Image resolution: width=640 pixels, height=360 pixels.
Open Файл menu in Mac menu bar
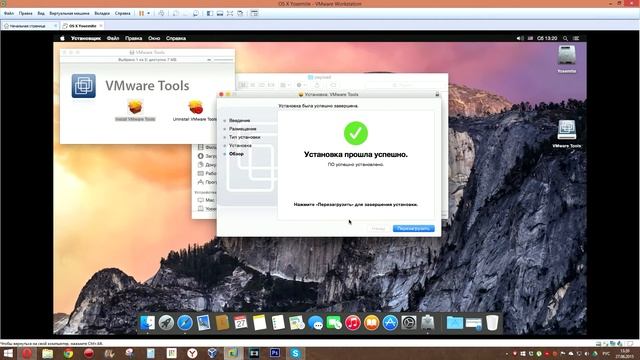(x=113, y=38)
